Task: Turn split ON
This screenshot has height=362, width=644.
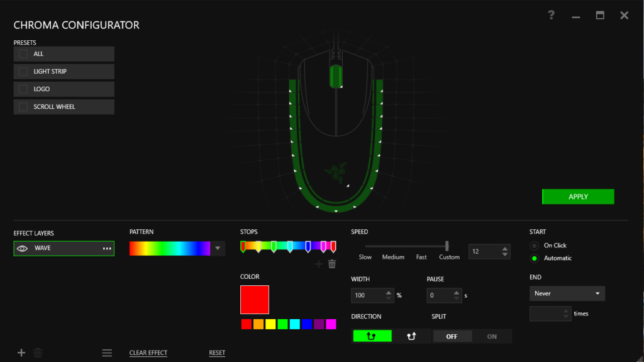Action: pos(492,336)
